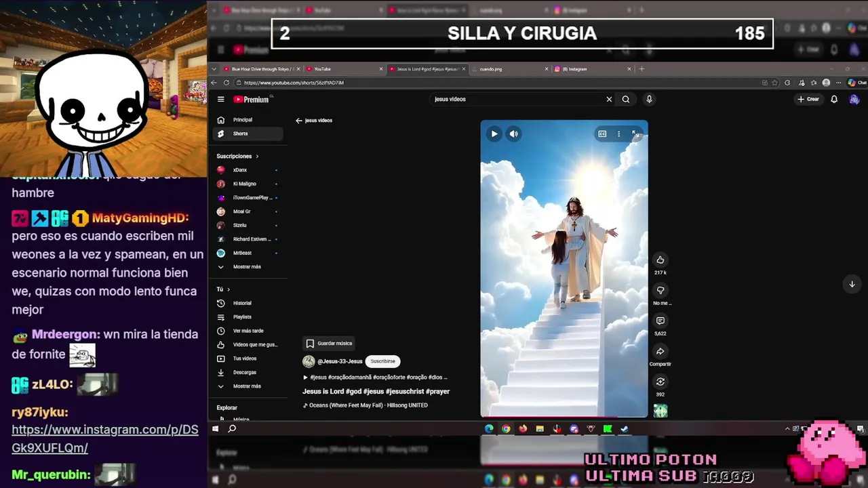Open Shorts in the sidebar
The height and width of the screenshot is (488, 868).
[249, 134]
